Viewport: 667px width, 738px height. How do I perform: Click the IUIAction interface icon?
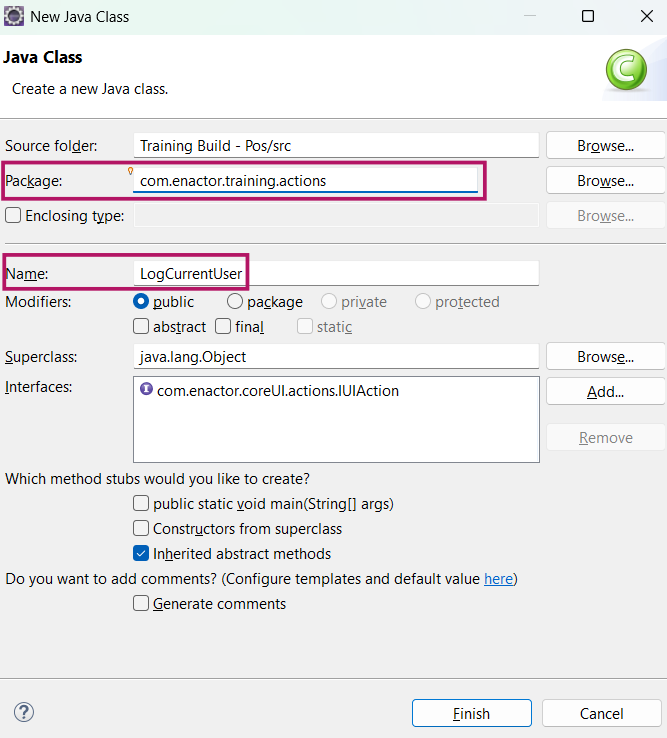[146, 389]
